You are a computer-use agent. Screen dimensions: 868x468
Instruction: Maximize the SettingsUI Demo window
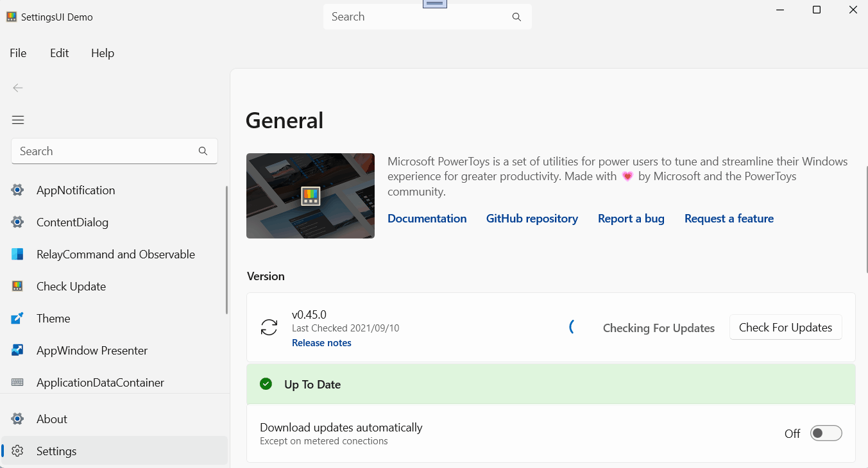817,10
